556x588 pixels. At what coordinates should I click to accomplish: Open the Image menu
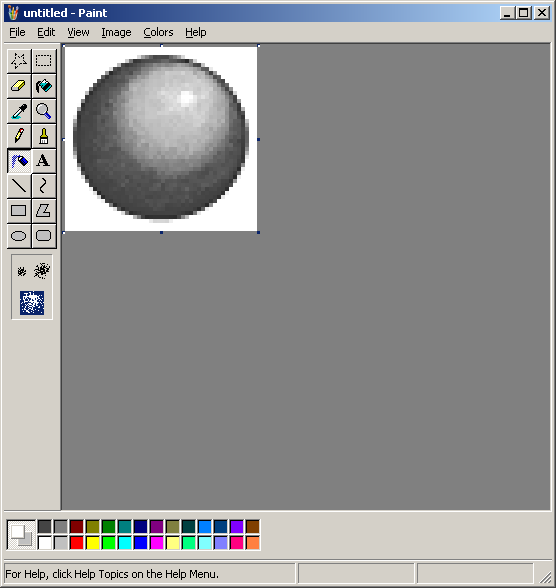click(116, 33)
